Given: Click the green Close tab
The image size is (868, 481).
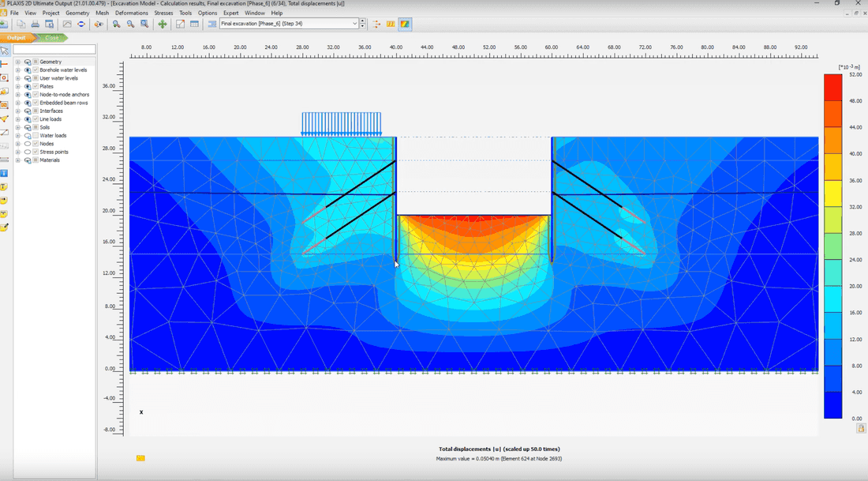Looking at the screenshot, I should [x=52, y=38].
